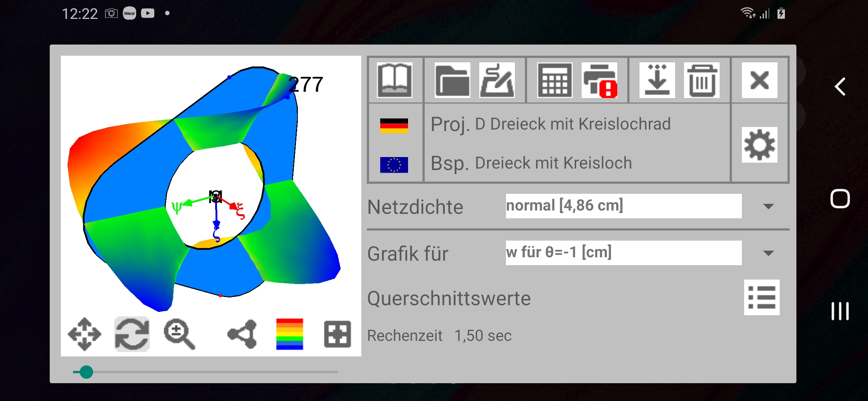This screenshot has width=868, height=401.
Task: Expand the Grafik für dropdown arrow
Action: pyautogui.click(x=768, y=253)
